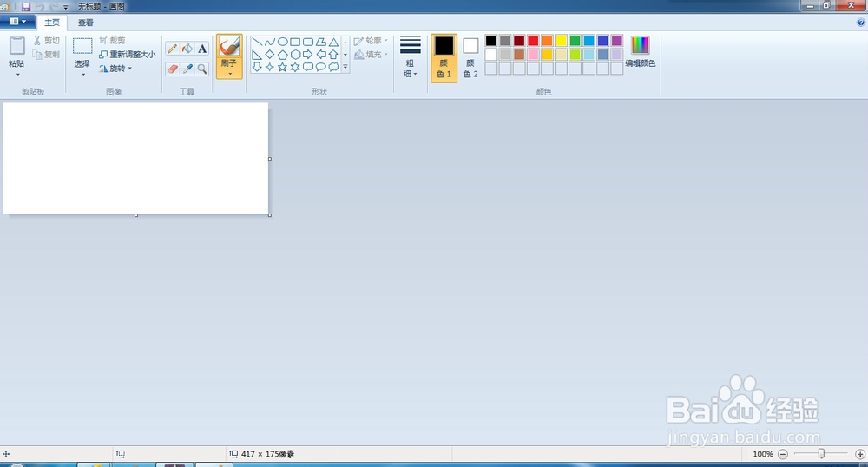The width and height of the screenshot is (868, 467).
Task: Select the Pencil tool
Action: coord(172,49)
